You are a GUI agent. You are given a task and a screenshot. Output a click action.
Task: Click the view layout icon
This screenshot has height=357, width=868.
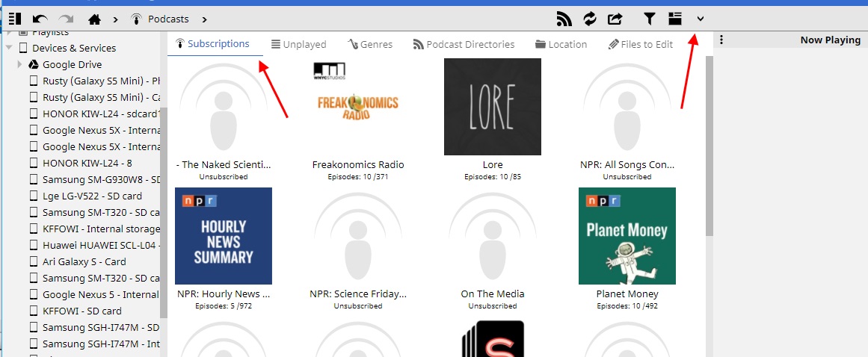coord(675,19)
